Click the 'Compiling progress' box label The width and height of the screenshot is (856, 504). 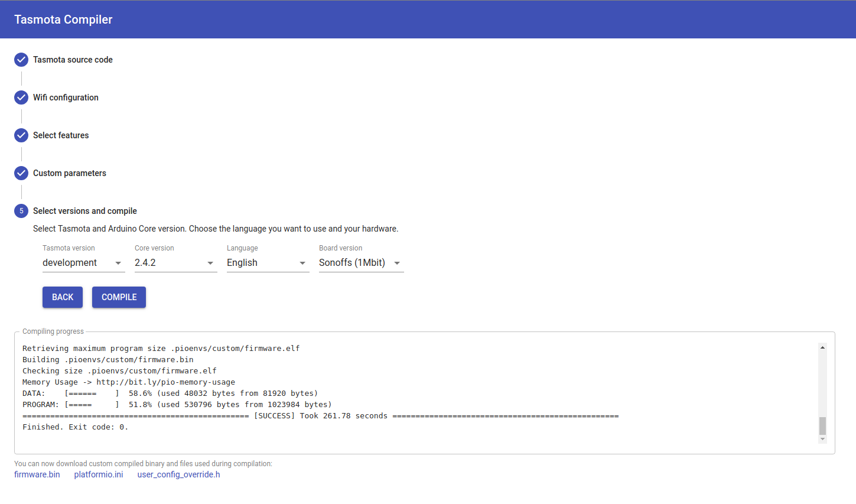coord(53,331)
